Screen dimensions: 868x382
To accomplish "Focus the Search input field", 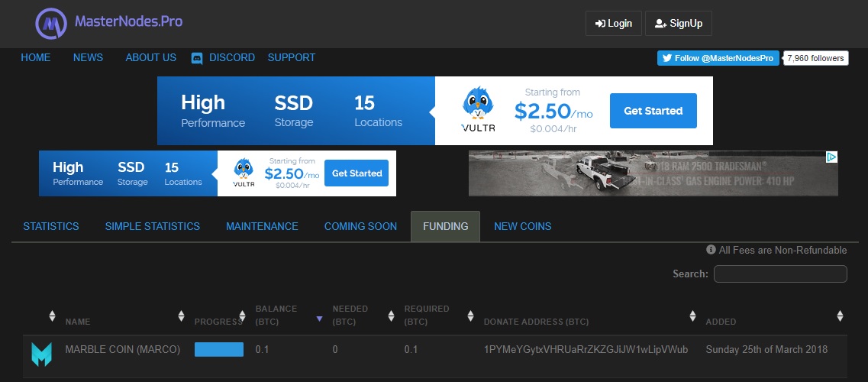I will [x=780, y=274].
